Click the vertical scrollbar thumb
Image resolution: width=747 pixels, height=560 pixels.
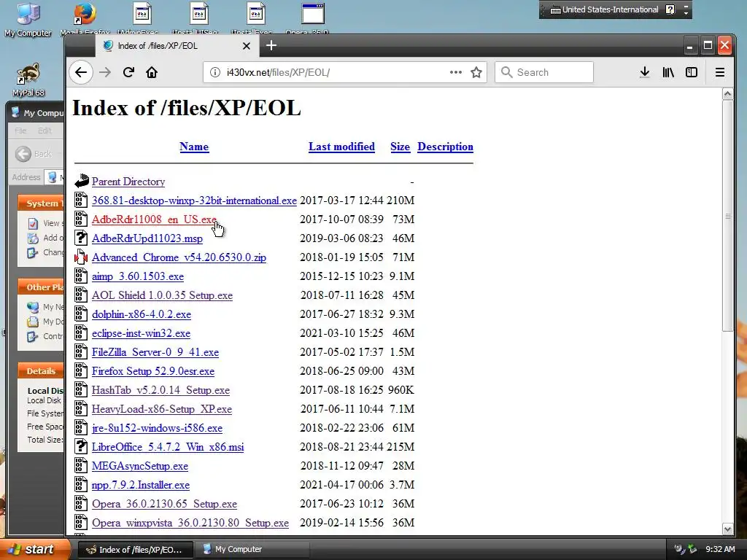point(727,216)
